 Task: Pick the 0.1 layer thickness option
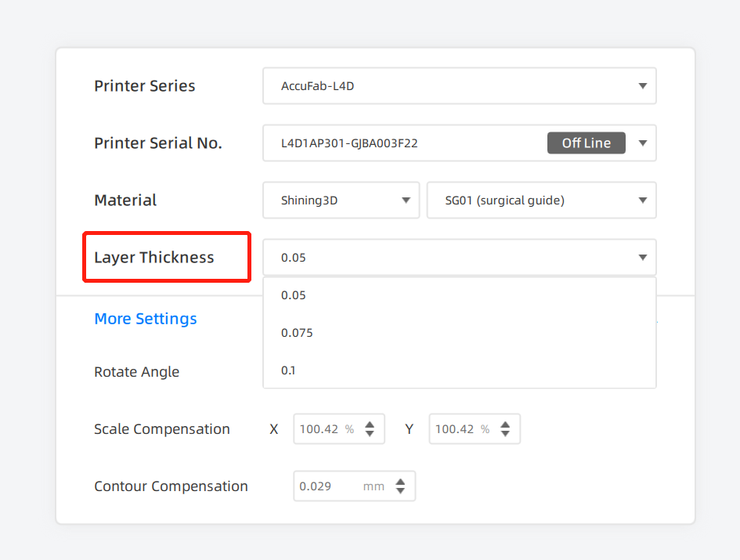tap(459, 370)
